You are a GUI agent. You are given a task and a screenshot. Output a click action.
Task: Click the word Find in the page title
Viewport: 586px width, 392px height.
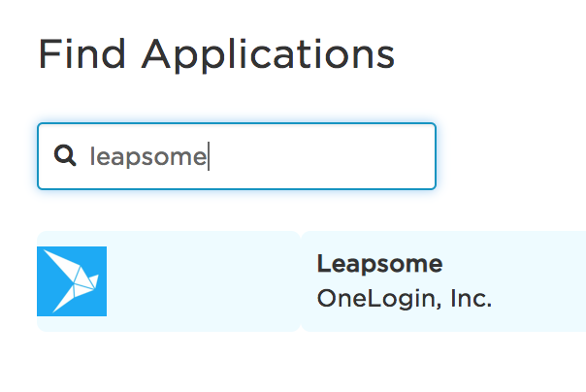81,53
